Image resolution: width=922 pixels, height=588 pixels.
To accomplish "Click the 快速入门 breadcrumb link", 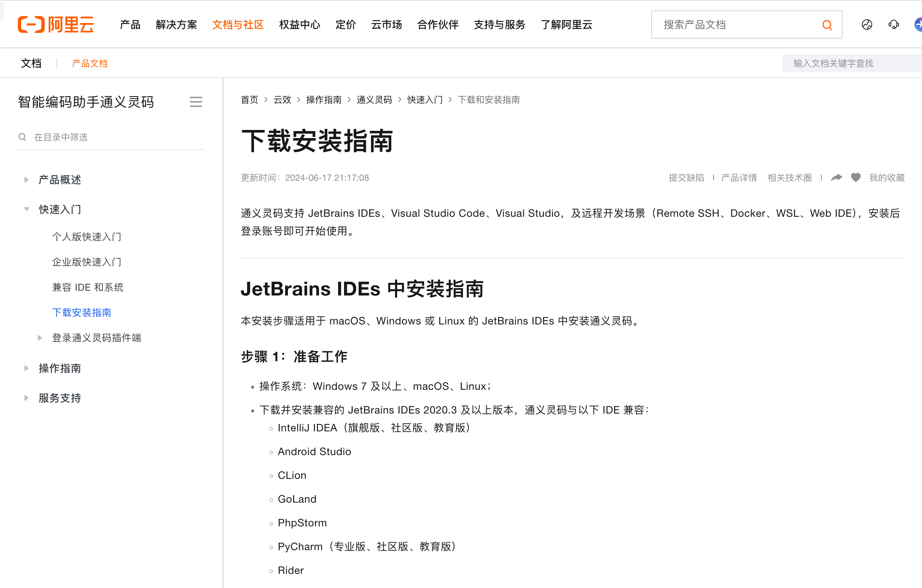I will pos(425,100).
